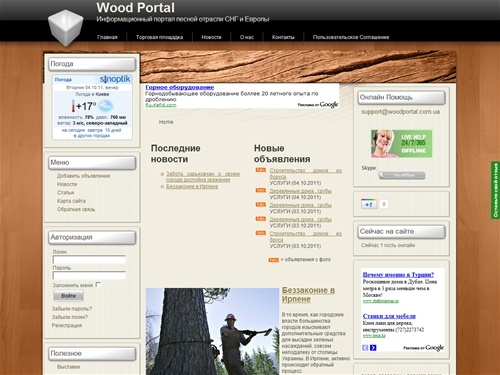
Task: Open the Торговая площадка menu item
Action: coord(159,37)
